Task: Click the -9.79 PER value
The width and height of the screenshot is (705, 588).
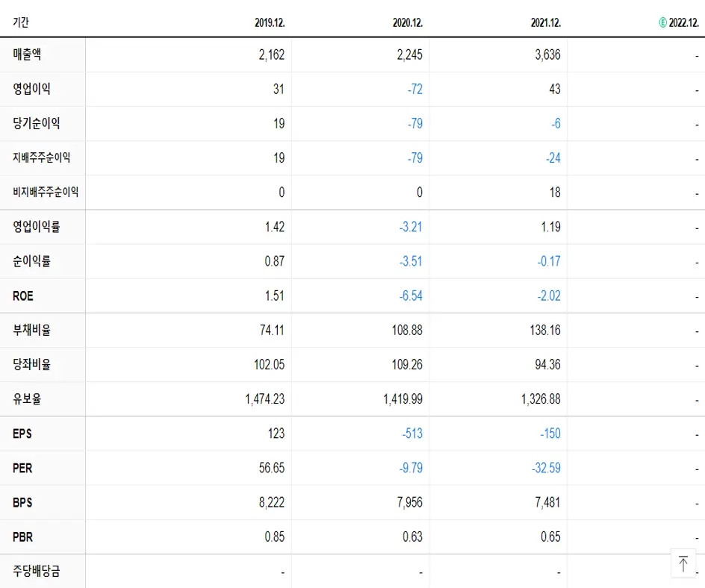Action: click(411, 468)
